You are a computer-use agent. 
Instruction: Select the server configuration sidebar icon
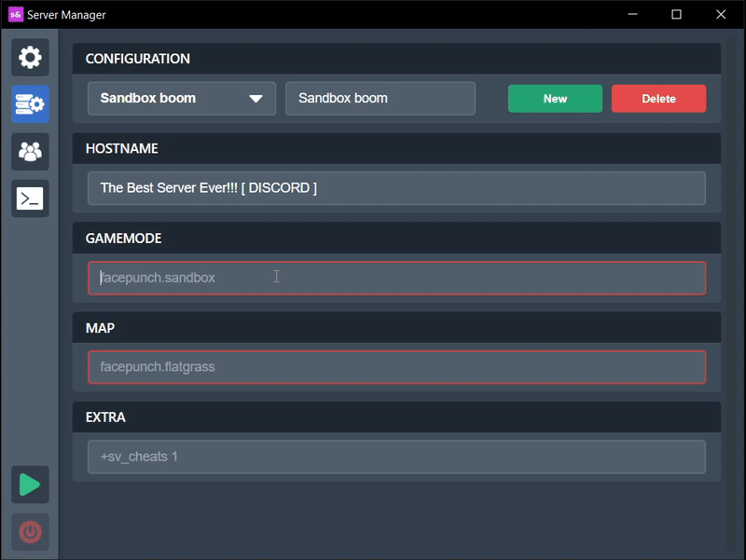click(30, 104)
